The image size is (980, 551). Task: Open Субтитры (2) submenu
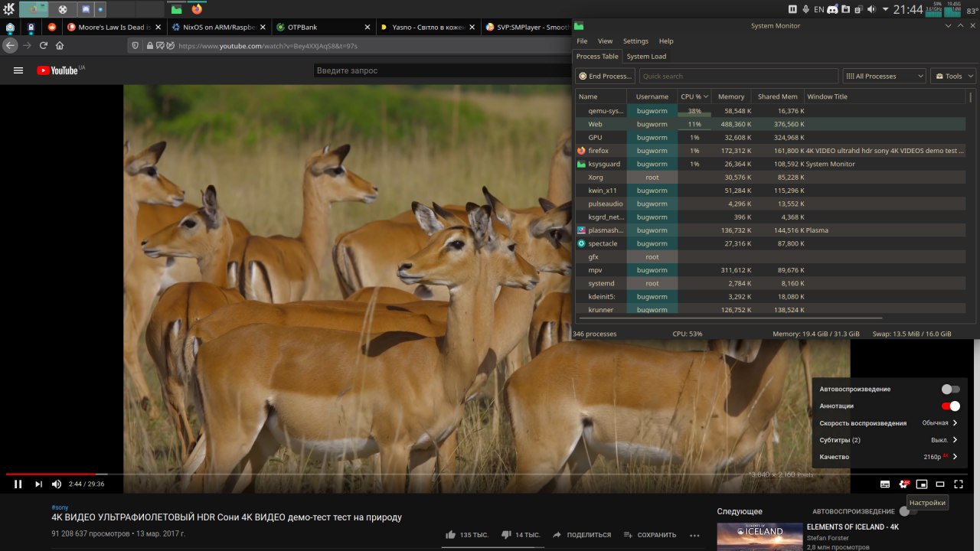pyautogui.click(x=888, y=440)
